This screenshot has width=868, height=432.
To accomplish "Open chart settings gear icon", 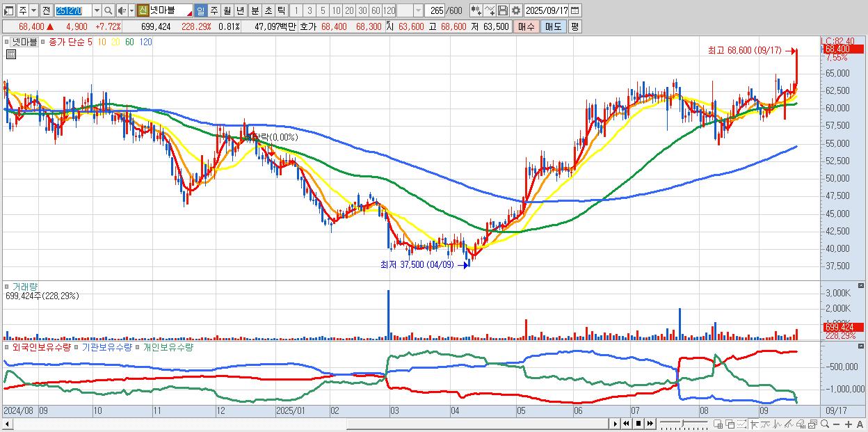I will tap(516, 10).
